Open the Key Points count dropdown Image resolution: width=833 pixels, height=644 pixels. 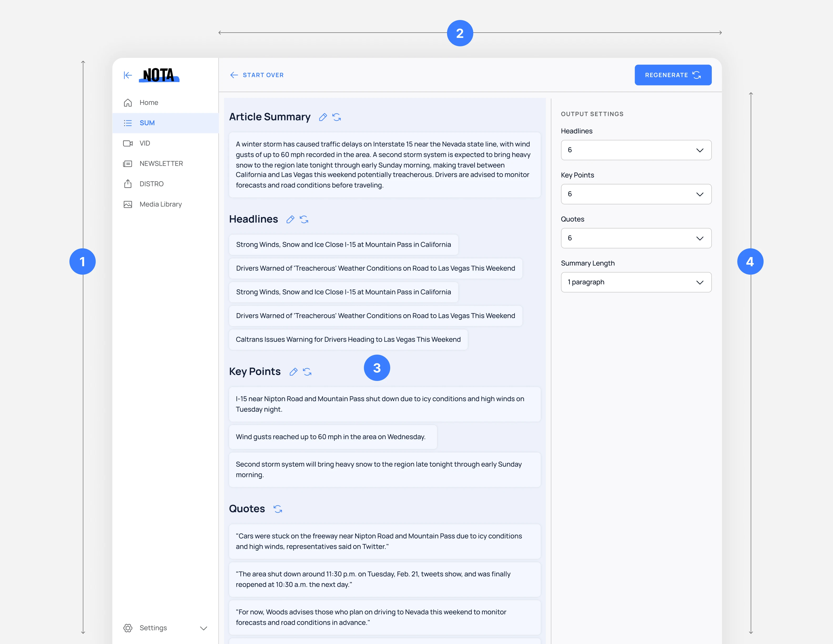[x=636, y=194]
